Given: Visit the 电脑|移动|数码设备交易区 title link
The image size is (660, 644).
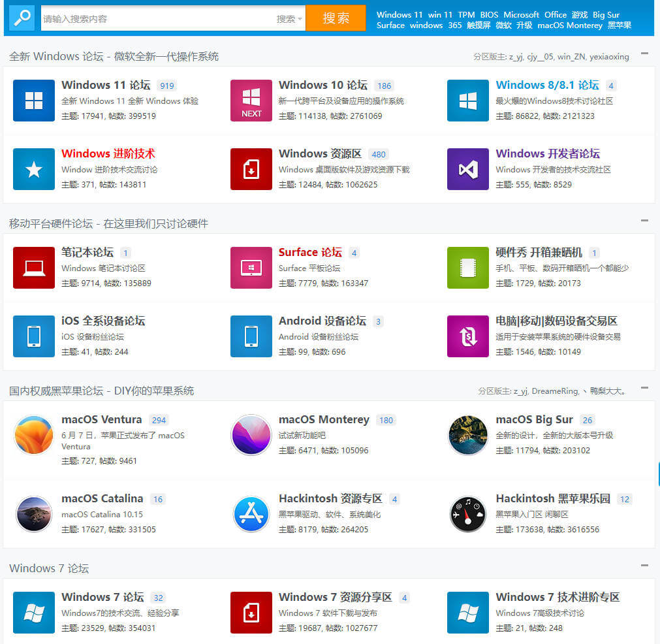Looking at the screenshot, I should coord(556,321).
